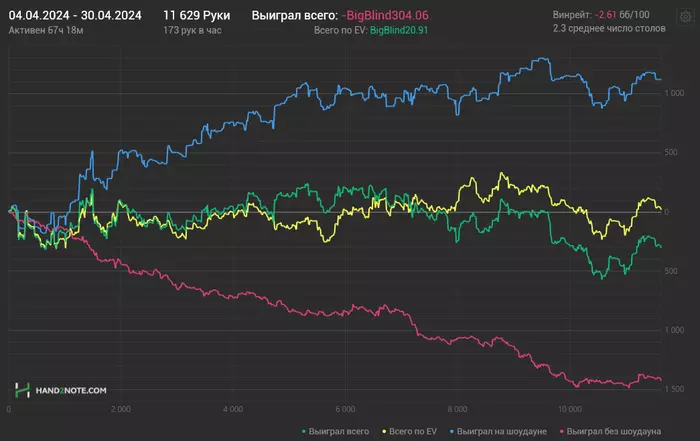
Task: Click the blue dot beside 'Выиграл на шоудауне'
Action: click(x=452, y=432)
